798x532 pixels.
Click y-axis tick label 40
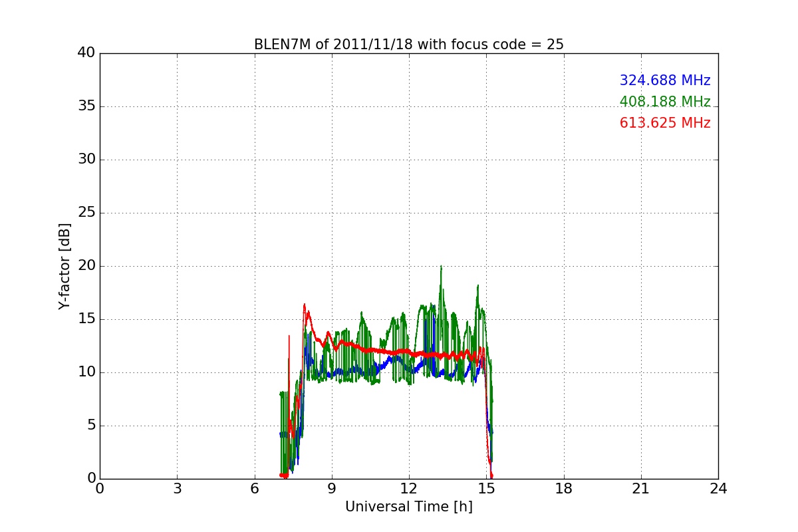86,53
